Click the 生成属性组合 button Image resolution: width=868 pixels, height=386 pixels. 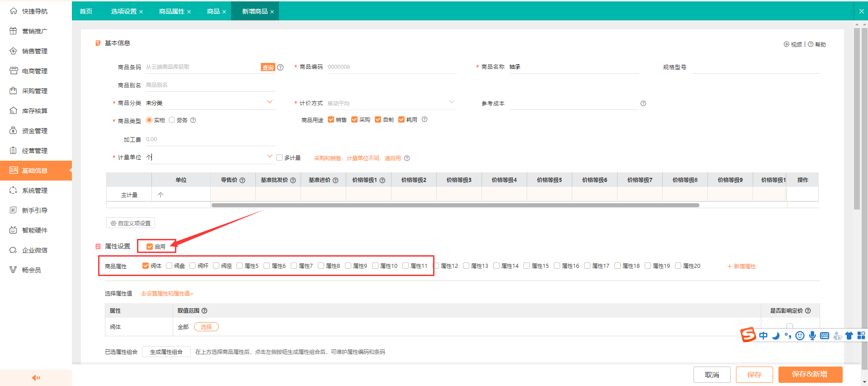[166, 352]
